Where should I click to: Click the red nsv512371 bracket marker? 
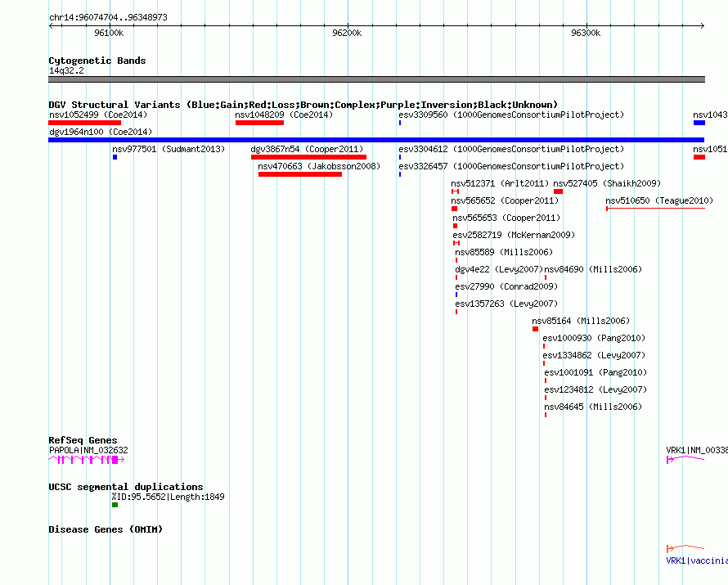[455, 191]
